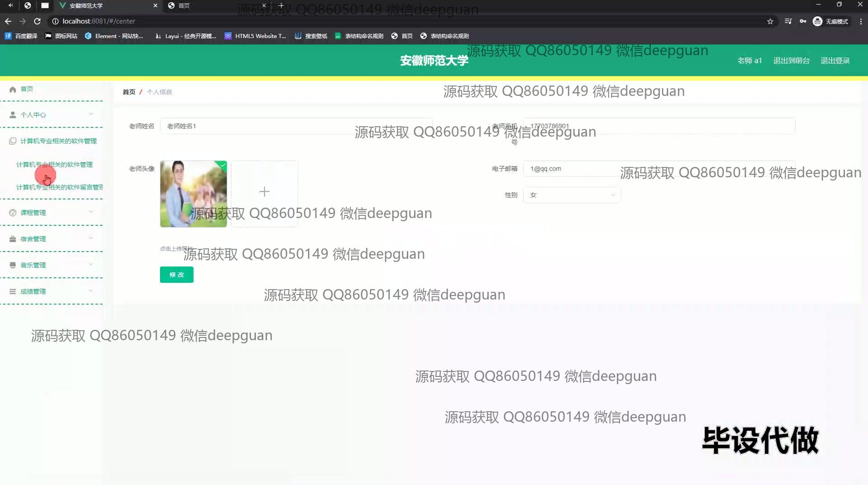This screenshot has width=868, height=485.
Task: Click the 成绩管理 list icon
Action: click(x=13, y=291)
